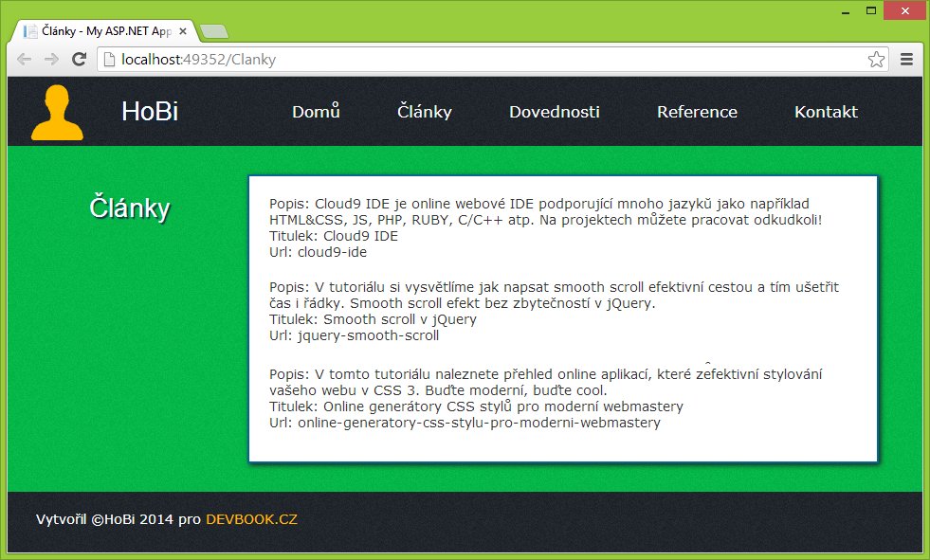The image size is (930, 560).
Task: Bookmark the page via the star icon
Action: tap(877, 58)
